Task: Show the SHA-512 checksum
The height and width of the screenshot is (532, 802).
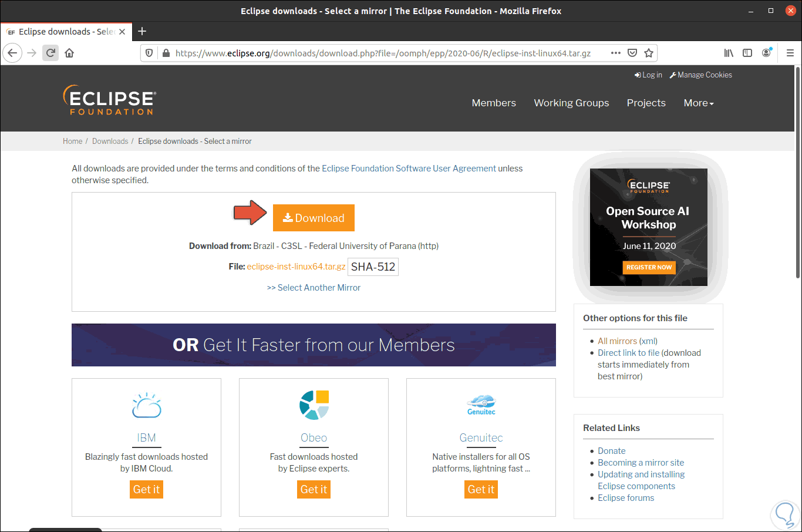Action: coord(373,267)
